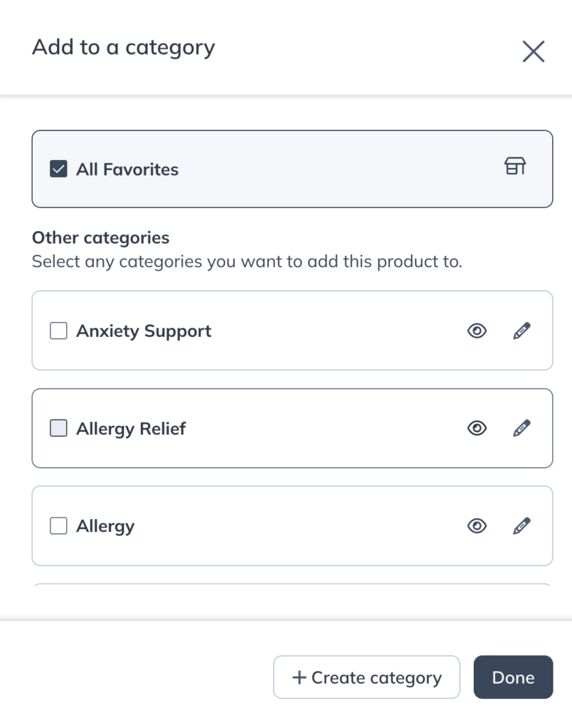Select the Allergy category name text
The height and width of the screenshot is (728, 572).
click(105, 526)
